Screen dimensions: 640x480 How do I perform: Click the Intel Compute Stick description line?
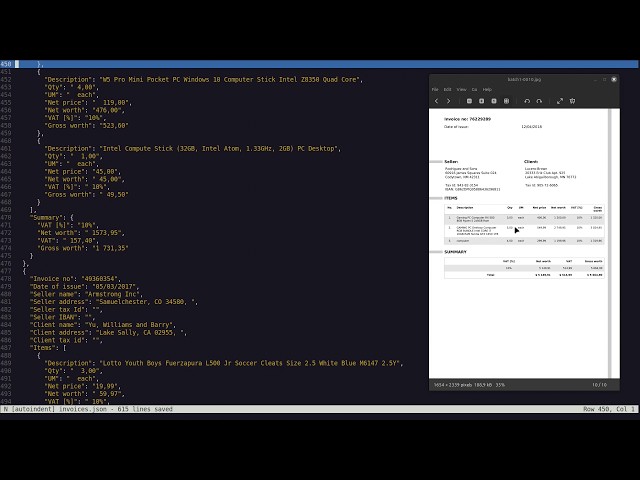(193, 149)
